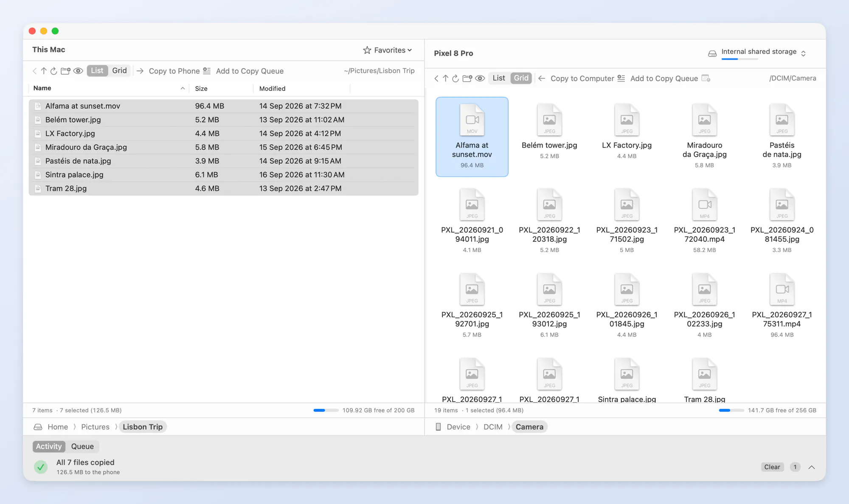
Task: Add to Copy Queue in Pixel 8 Pro pane
Action: click(658, 78)
